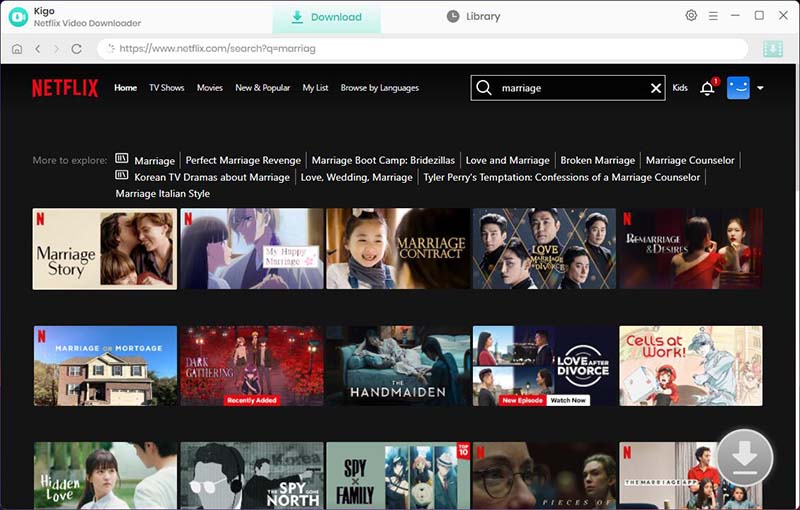
Task: Explore the Marriage suggestion link
Action: pyautogui.click(x=155, y=161)
